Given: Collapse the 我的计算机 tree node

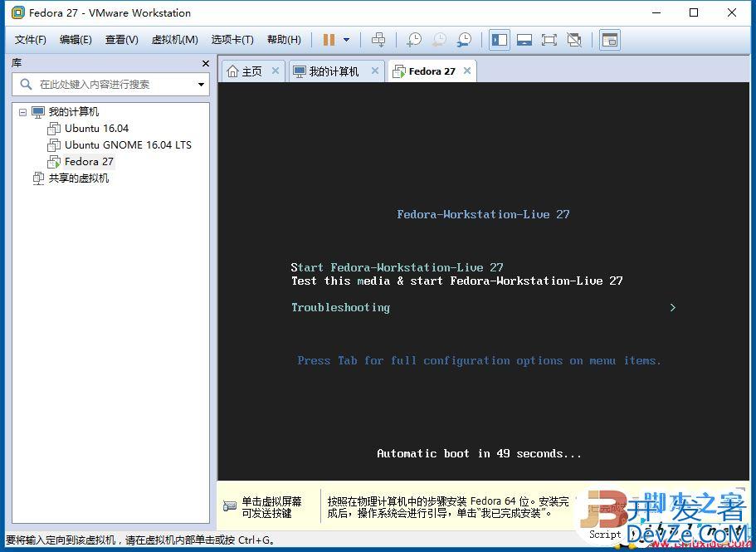Looking at the screenshot, I should click(22, 112).
